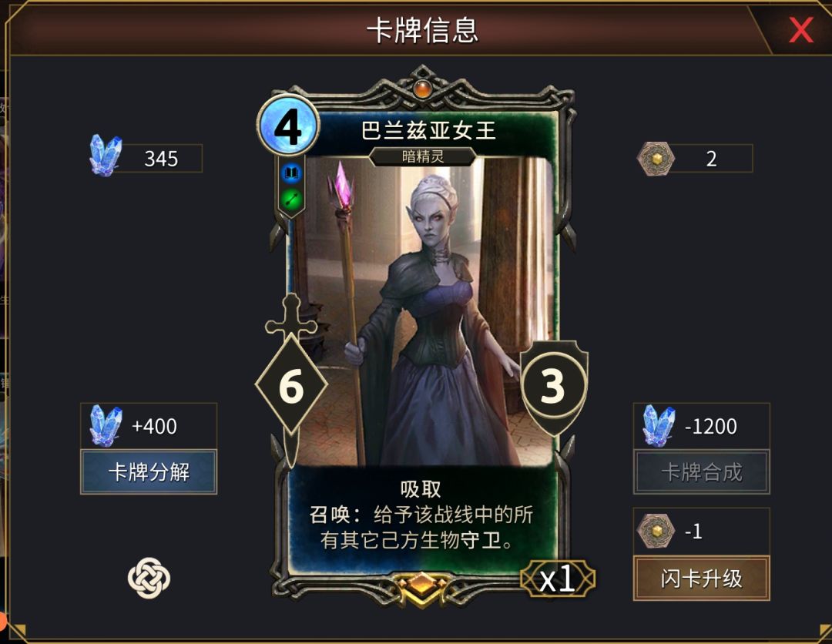The image size is (832, 644).
Task: Click the health value 3 shield
Action: pos(553,386)
